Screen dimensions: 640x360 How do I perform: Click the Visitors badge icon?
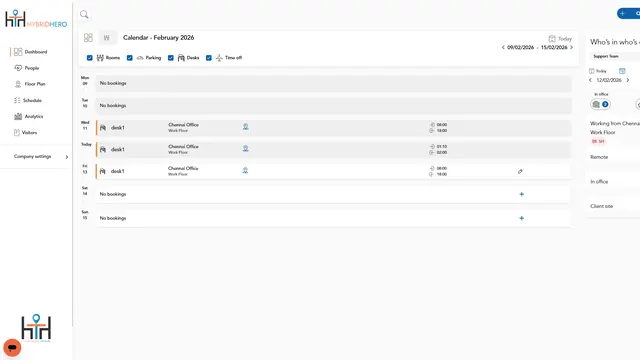[17, 132]
